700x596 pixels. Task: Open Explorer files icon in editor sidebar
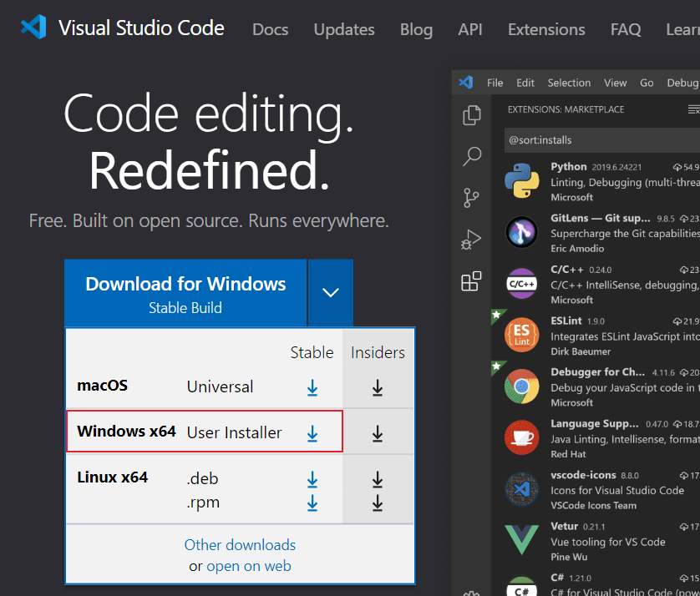coord(471,115)
